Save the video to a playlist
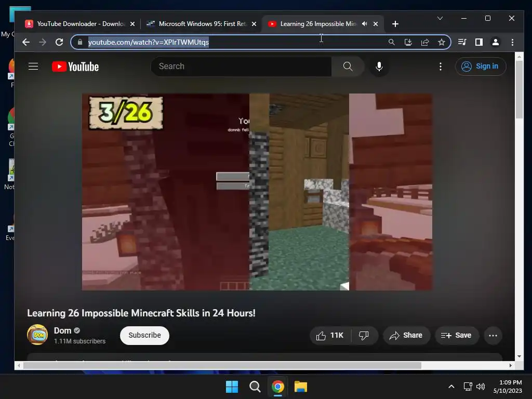The height and width of the screenshot is (399, 532). [x=457, y=336]
